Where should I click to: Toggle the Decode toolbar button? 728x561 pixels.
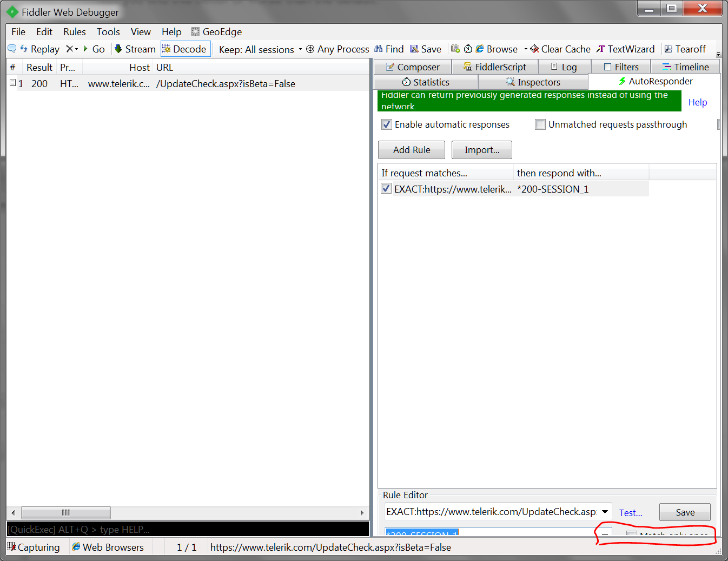point(185,49)
